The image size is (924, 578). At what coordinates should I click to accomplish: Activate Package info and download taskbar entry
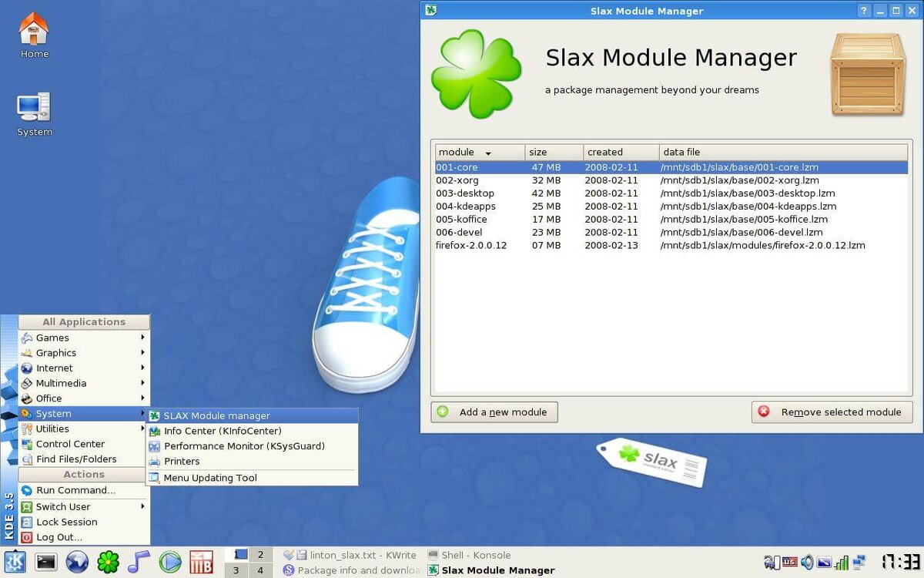(350, 570)
